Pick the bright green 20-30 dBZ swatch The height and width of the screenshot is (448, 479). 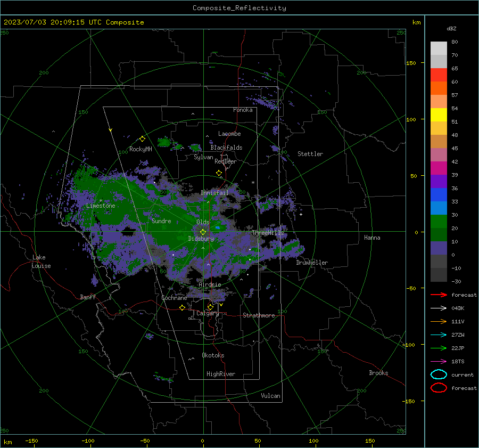(x=439, y=222)
